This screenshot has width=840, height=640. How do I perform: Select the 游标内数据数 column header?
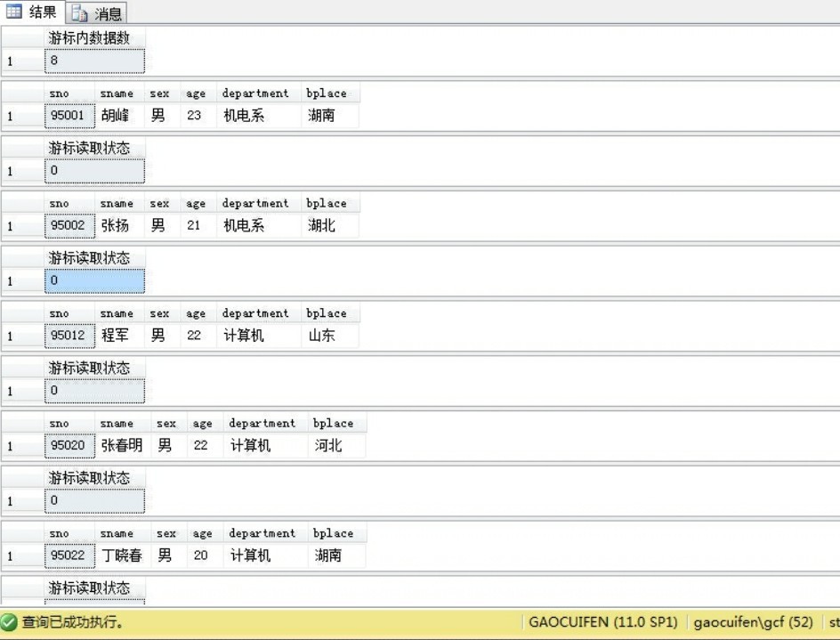click(x=95, y=38)
